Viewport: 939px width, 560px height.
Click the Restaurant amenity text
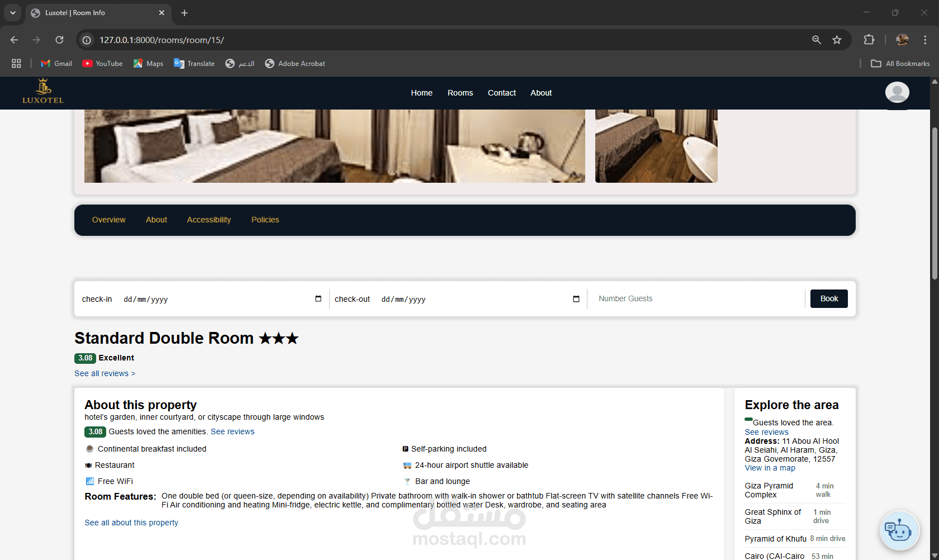pyautogui.click(x=115, y=465)
